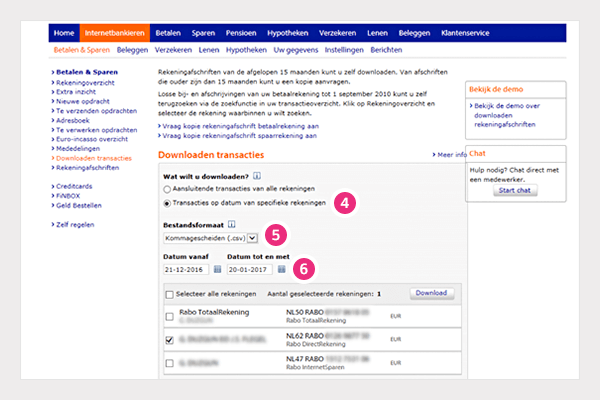Open info icon beside Bestandsformaat
Viewport: 600px width, 400px height.
[232, 224]
